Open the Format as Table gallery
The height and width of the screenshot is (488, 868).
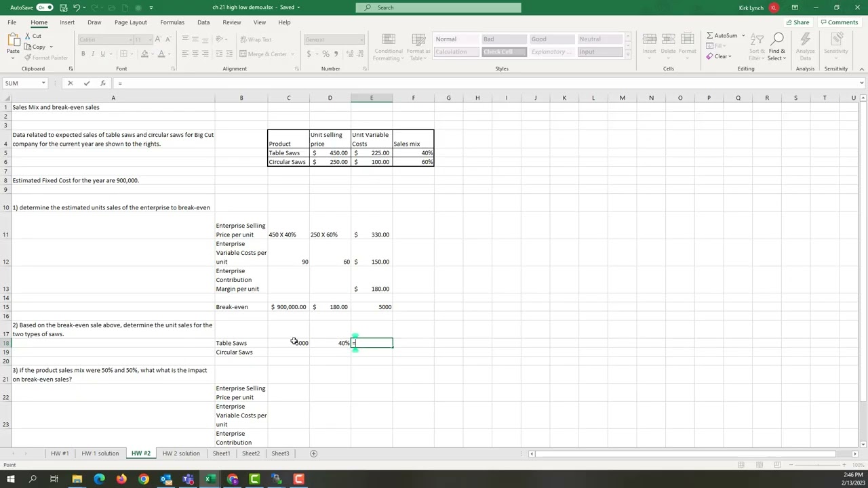click(418, 47)
